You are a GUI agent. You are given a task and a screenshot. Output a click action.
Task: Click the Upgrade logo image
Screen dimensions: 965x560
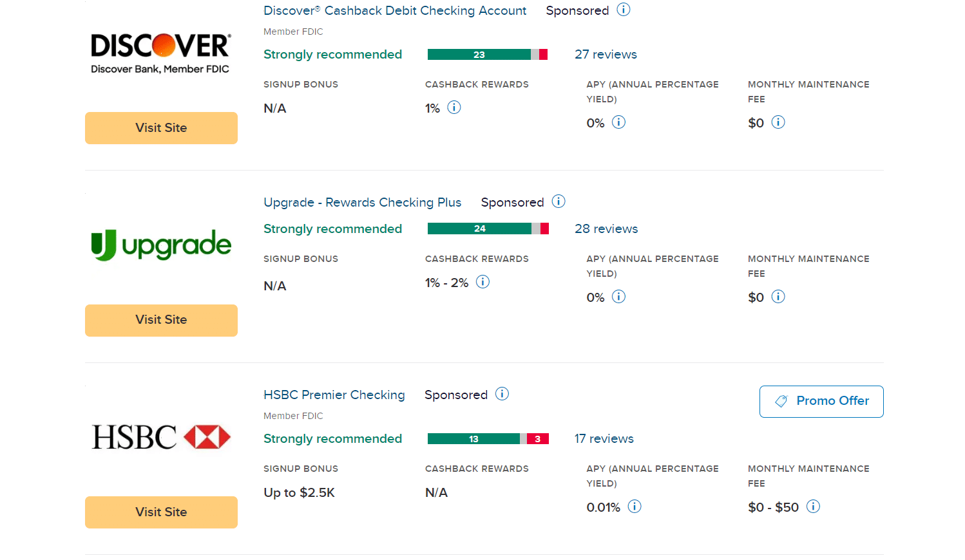pos(161,245)
